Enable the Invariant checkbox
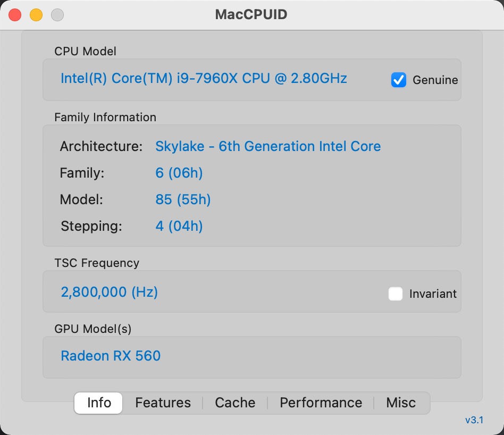This screenshot has height=435, width=504. pyautogui.click(x=396, y=294)
